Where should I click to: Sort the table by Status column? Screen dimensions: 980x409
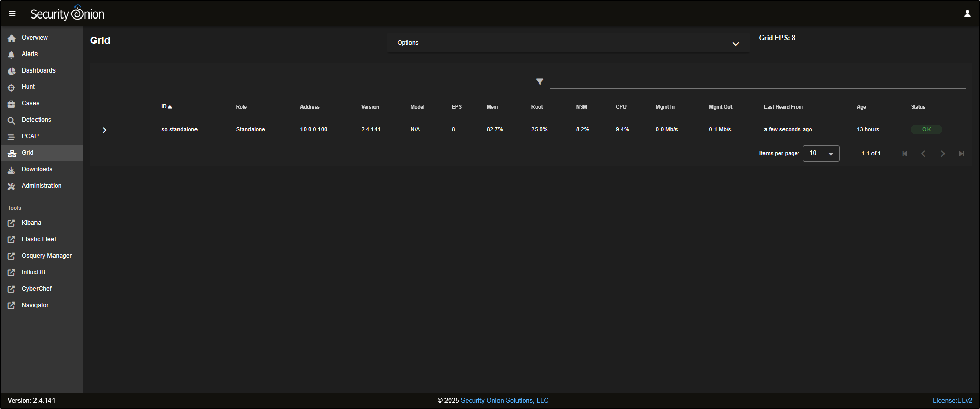coord(918,107)
